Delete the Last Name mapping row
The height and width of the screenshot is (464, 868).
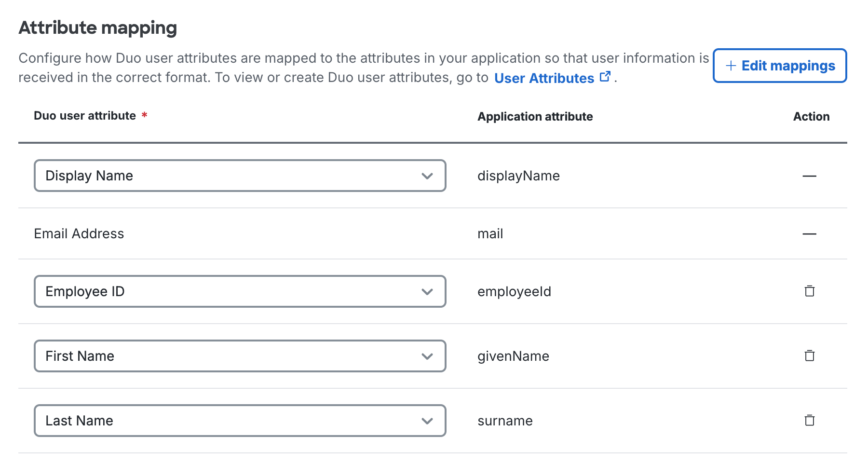click(x=810, y=421)
